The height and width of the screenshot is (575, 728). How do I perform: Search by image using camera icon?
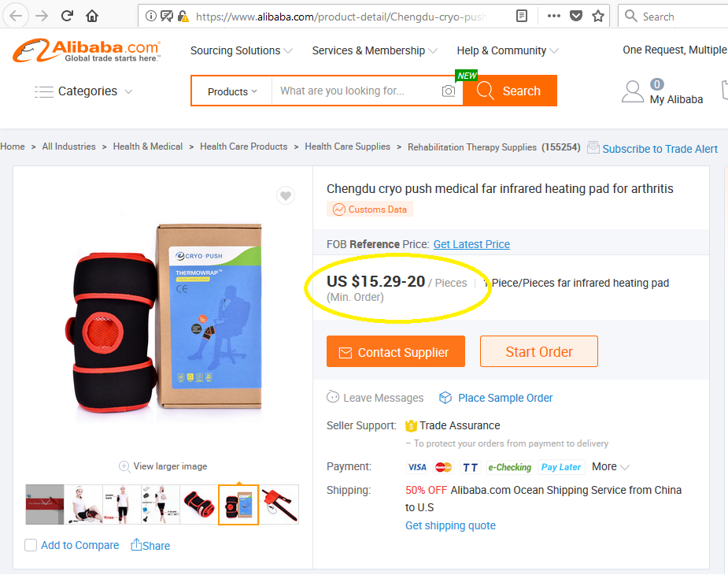pos(449,91)
